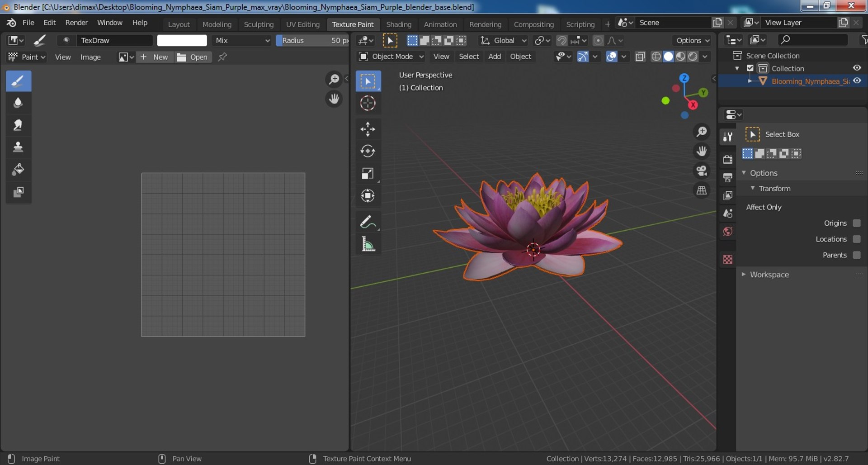The width and height of the screenshot is (868, 465).
Task: Expand the Workspace panel
Action: [744, 274]
